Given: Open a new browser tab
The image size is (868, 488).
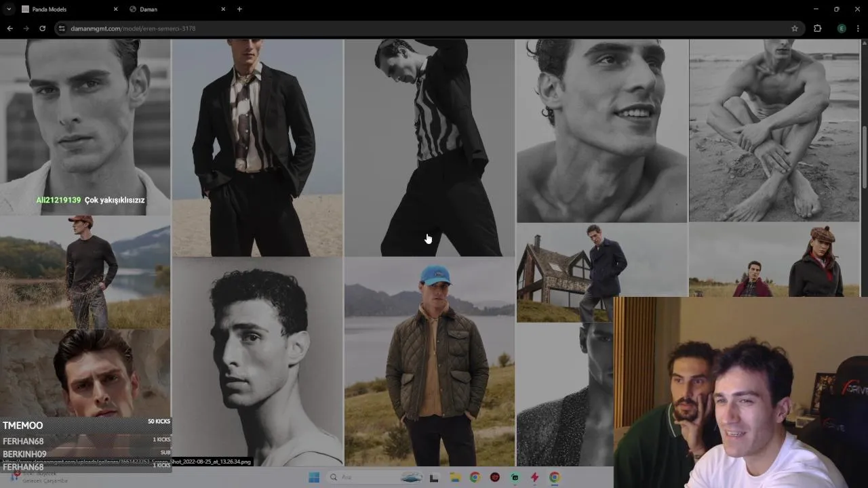Looking at the screenshot, I should coord(239,9).
